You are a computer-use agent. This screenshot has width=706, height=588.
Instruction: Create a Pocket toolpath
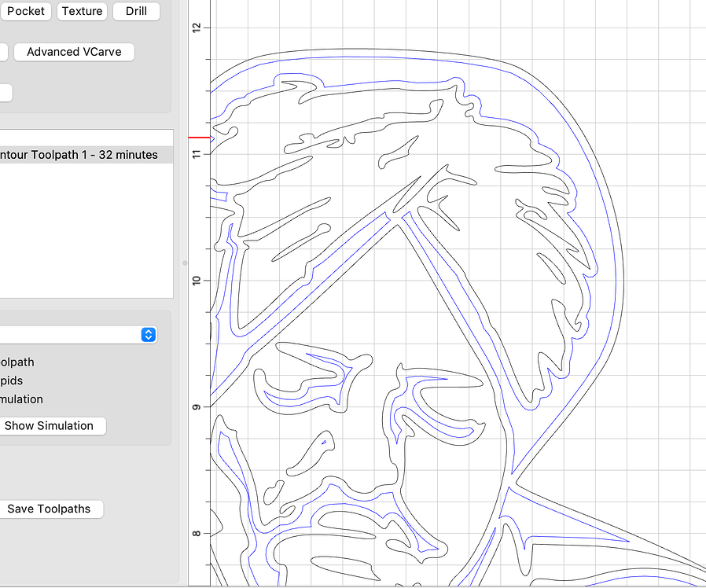26,11
